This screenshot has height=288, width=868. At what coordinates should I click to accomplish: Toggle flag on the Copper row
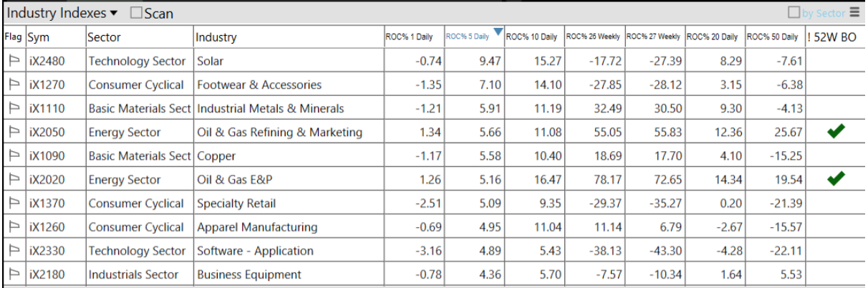coord(14,156)
